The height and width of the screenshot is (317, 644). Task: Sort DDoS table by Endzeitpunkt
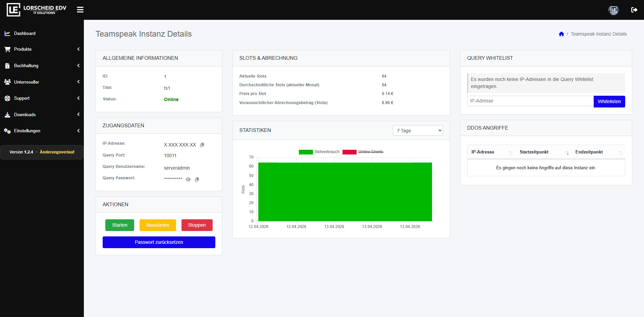click(x=598, y=152)
